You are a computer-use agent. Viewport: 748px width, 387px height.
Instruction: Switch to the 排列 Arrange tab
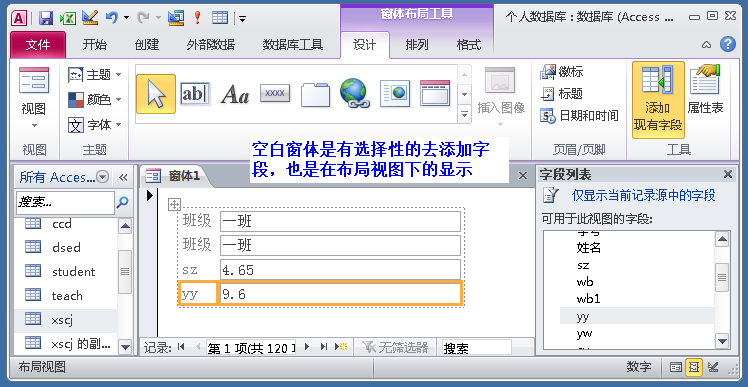pos(417,45)
